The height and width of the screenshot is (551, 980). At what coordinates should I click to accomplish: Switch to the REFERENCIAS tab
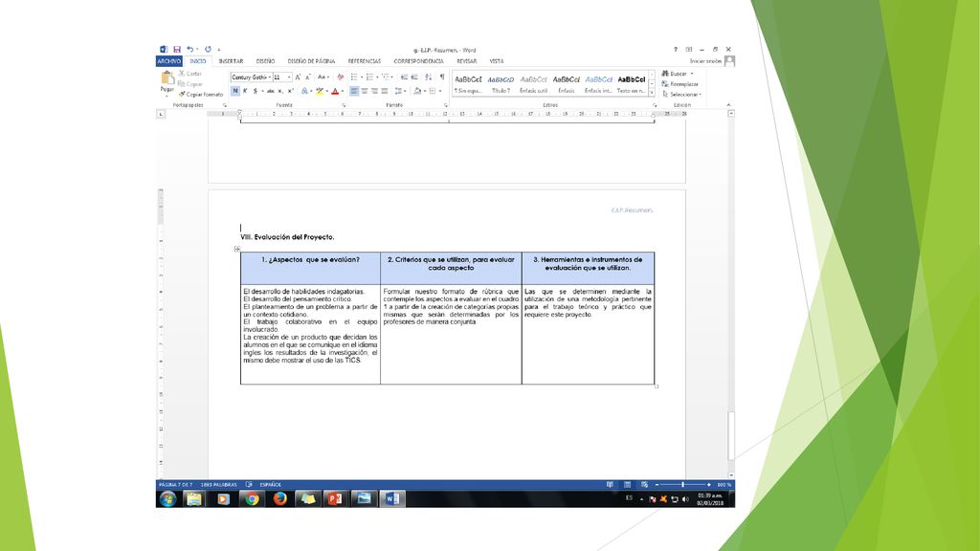365,61
